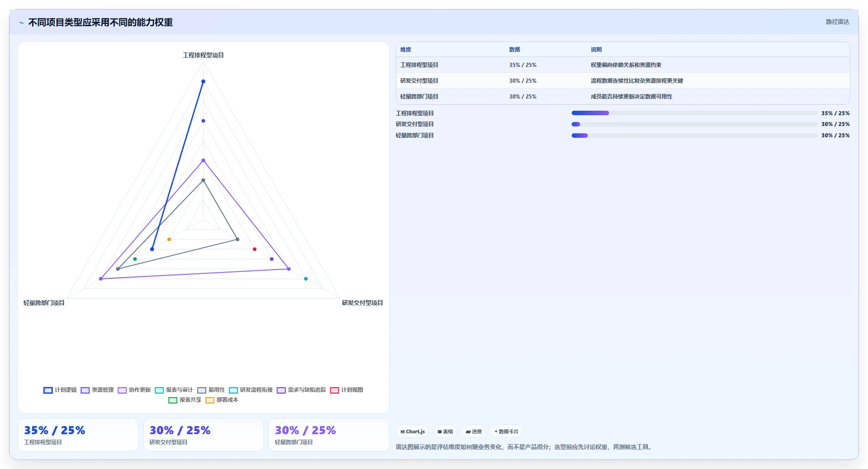Image resolution: width=868 pixels, height=469 pixels.
Task: Click the 35% / 25% value beside first progress bar
Action: click(835, 113)
